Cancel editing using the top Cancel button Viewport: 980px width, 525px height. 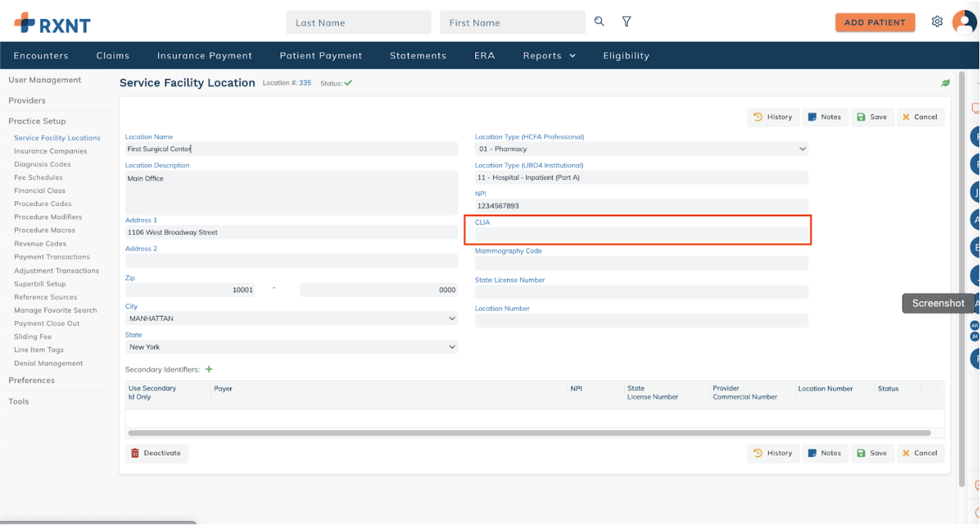pyautogui.click(x=920, y=117)
